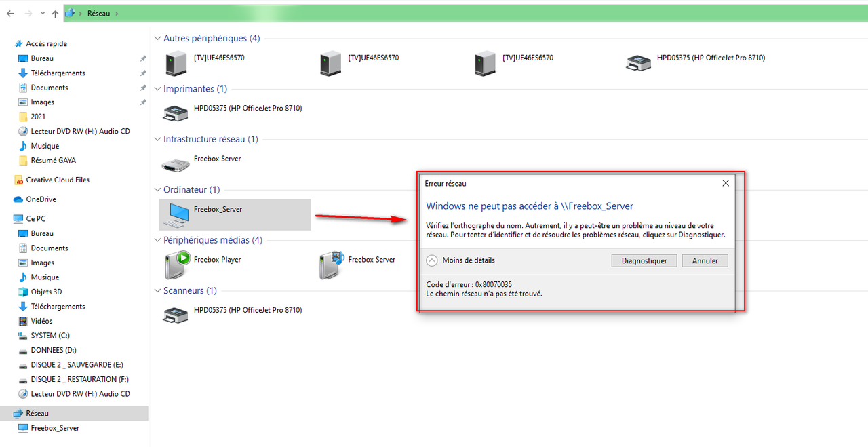Open Téléchargements under Accès rapide
868x447 pixels.
point(58,73)
